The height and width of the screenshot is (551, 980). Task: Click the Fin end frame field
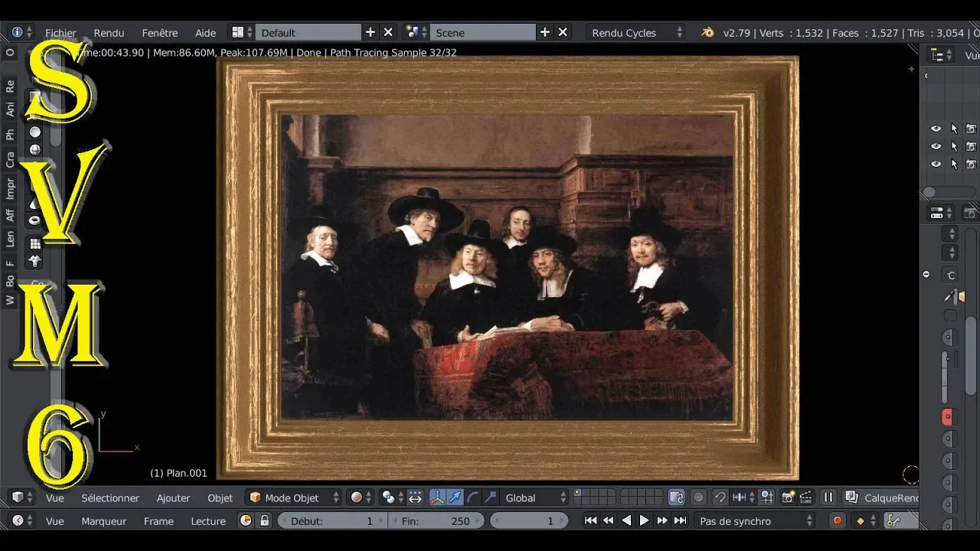pyautogui.click(x=437, y=520)
